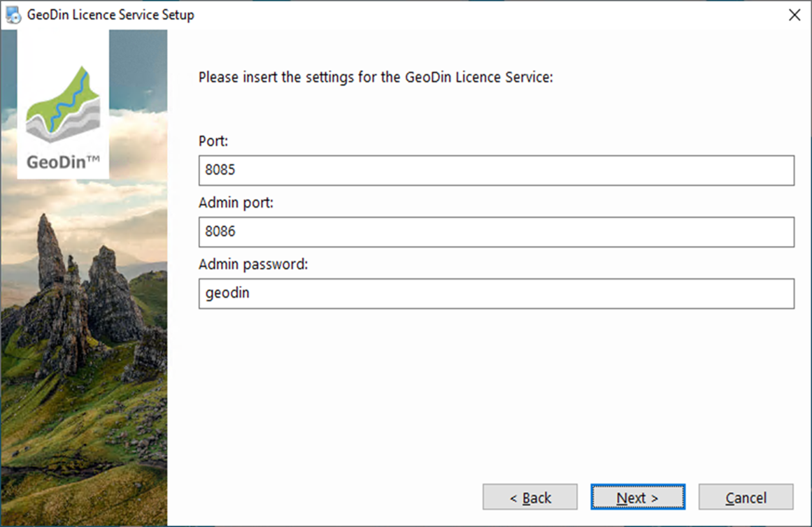Proceed by pressing the Next button
Viewport: 812px width, 527px height.
click(637, 498)
